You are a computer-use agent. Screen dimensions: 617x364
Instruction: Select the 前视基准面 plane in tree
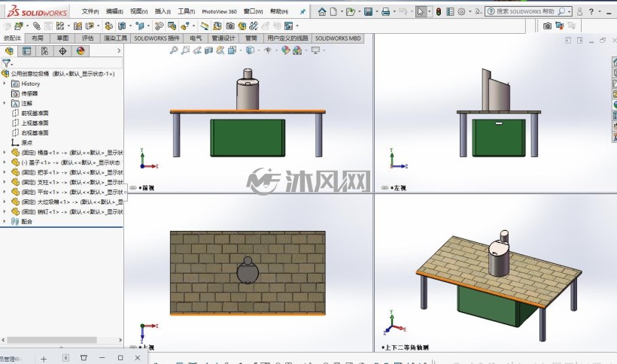[35, 113]
